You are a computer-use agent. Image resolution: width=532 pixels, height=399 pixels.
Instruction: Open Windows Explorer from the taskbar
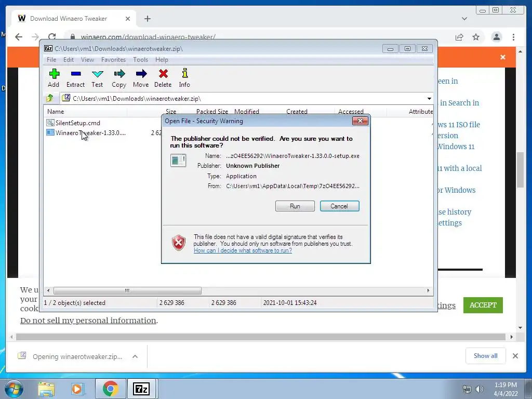click(46, 389)
